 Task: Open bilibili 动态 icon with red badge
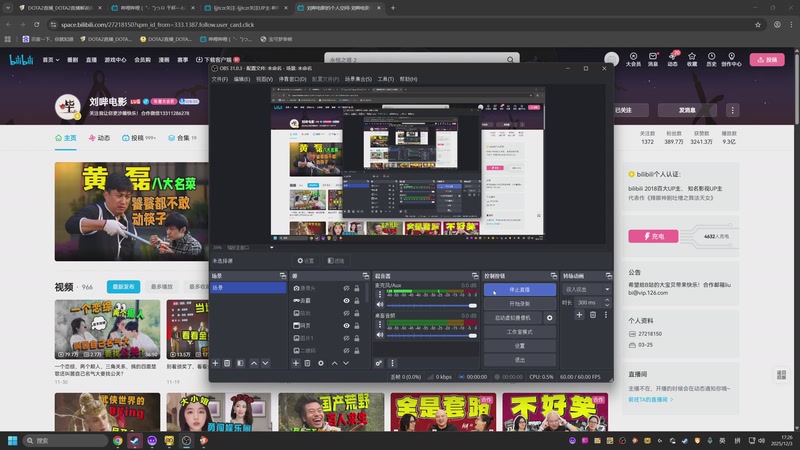[672, 59]
